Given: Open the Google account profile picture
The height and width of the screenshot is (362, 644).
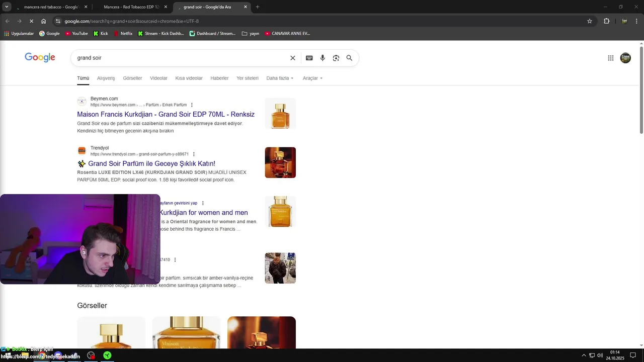Looking at the screenshot, I should [x=625, y=58].
